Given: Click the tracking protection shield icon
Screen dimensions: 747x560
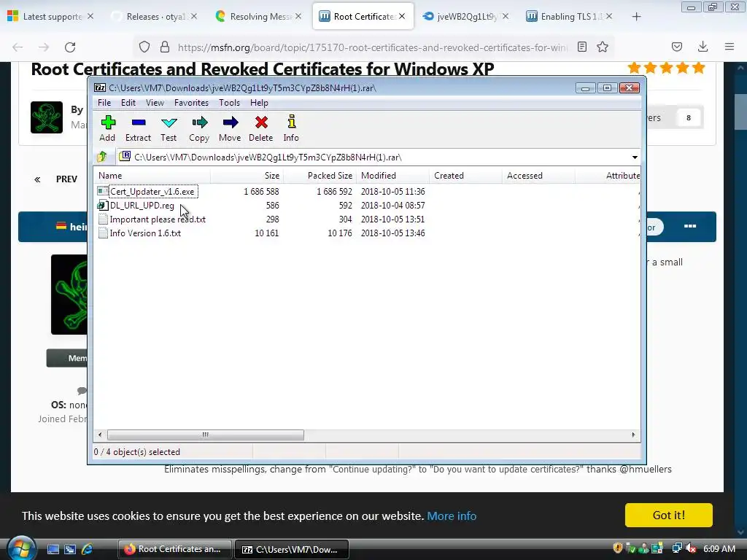Looking at the screenshot, I should pyautogui.click(x=144, y=47).
